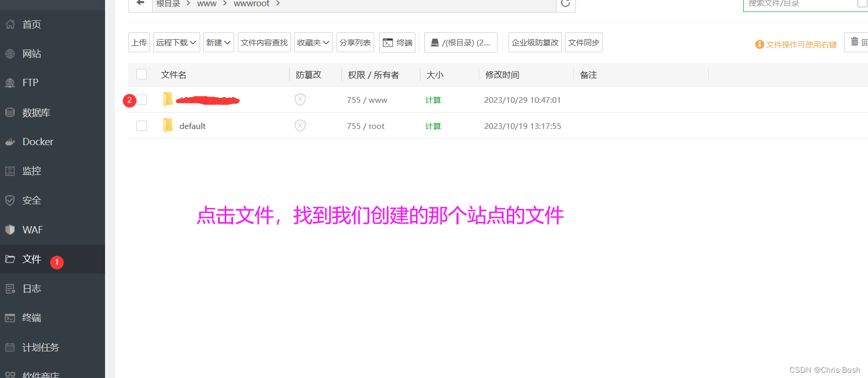Click wwwroot in the breadcrumb path
Image resolution: width=868 pixels, height=378 pixels.
251,4
